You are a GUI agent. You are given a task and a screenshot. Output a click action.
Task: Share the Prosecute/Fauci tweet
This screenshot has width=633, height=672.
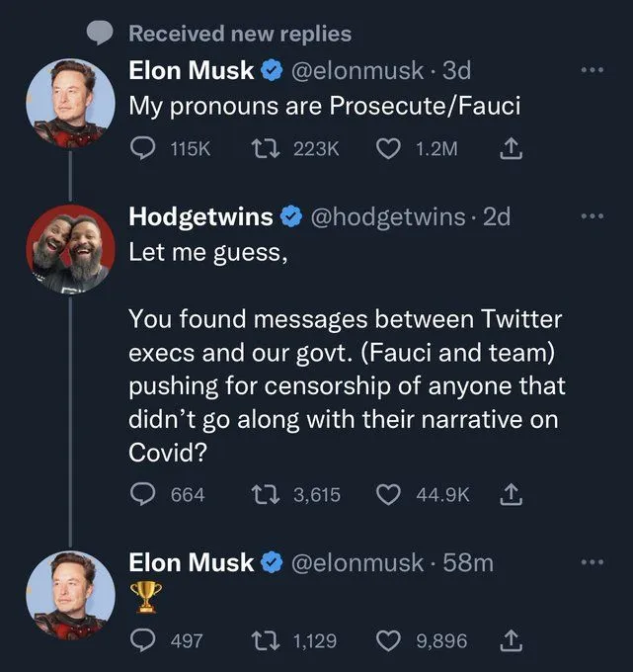pos(513,148)
